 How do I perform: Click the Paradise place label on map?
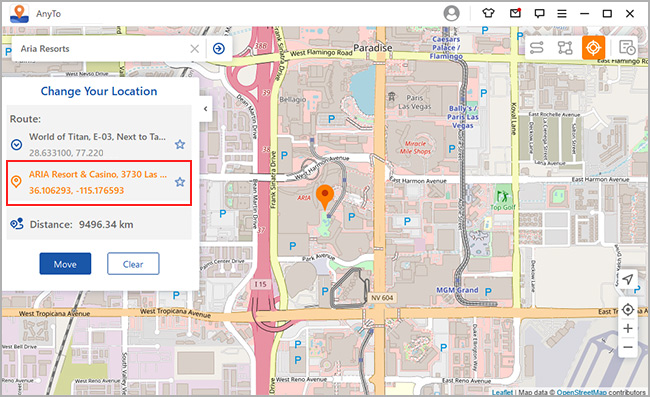point(372,48)
